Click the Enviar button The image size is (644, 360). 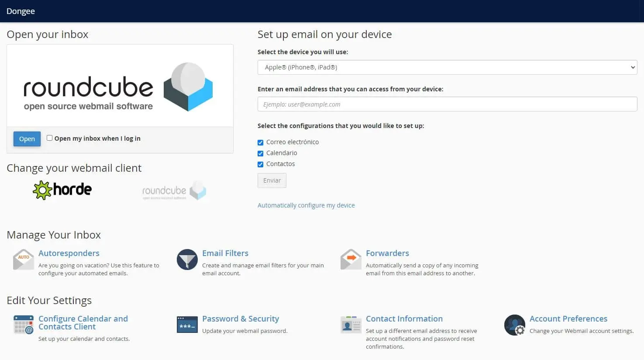272,180
